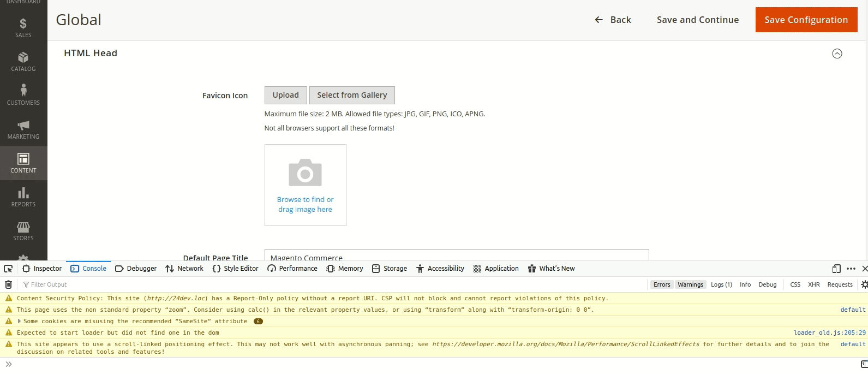Screen dimensions: 868x374
Task: Click the Back button
Action: click(x=613, y=20)
